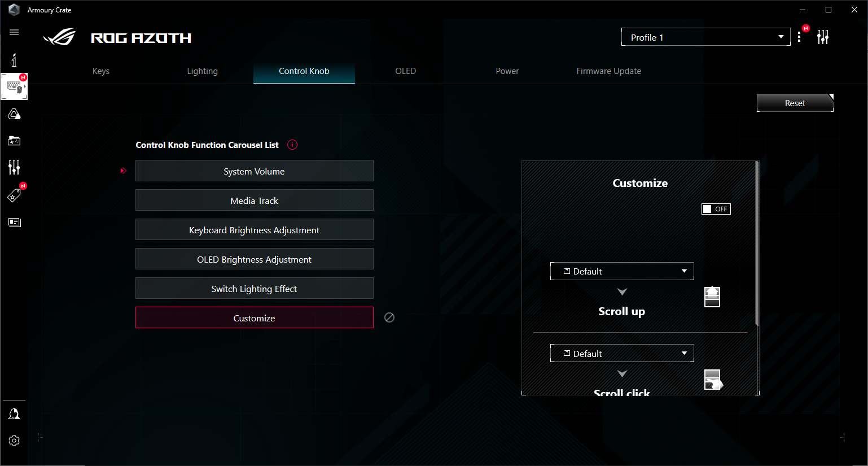Open the Scroll up Default dropdown
The image size is (868, 466).
tap(622, 271)
